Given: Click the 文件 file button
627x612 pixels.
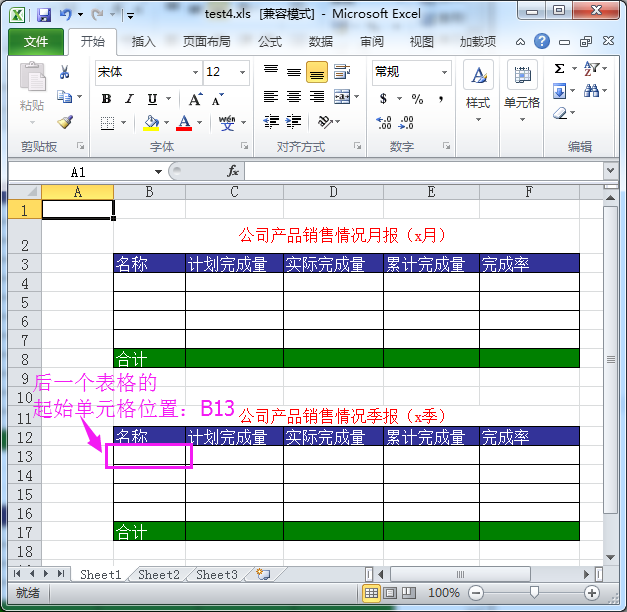Looking at the screenshot, I should tap(36, 42).
